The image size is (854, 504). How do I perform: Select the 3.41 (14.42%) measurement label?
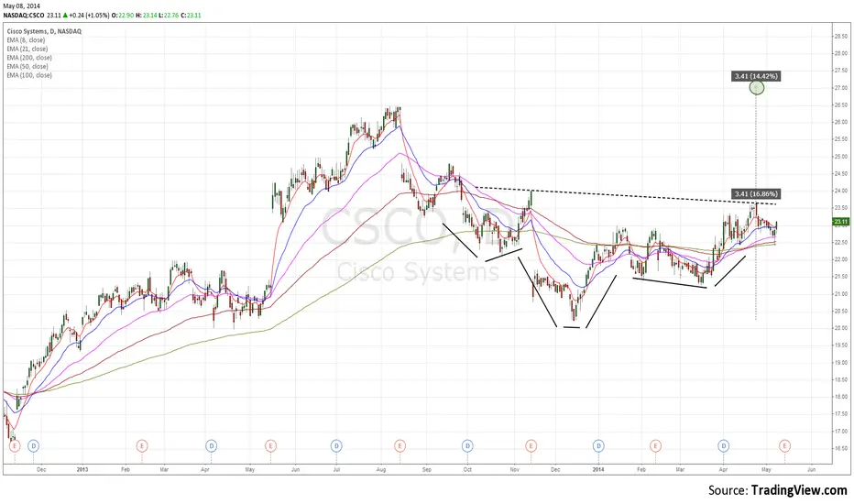point(756,76)
